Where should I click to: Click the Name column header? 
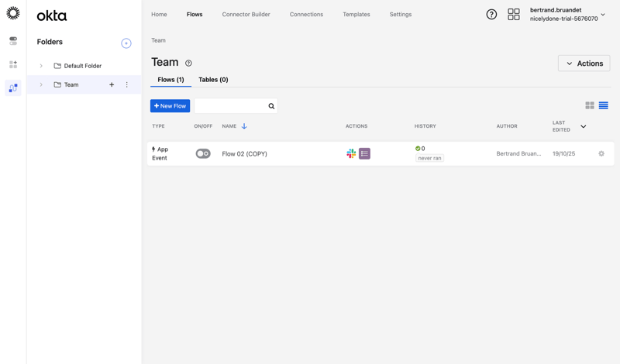tap(229, 126)
